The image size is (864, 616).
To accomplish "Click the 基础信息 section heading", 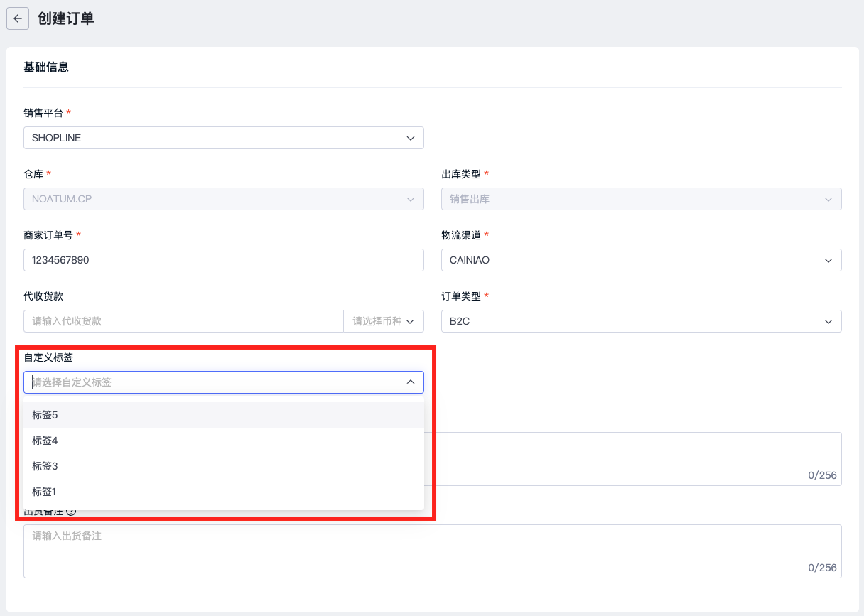I will coord(46,67).
